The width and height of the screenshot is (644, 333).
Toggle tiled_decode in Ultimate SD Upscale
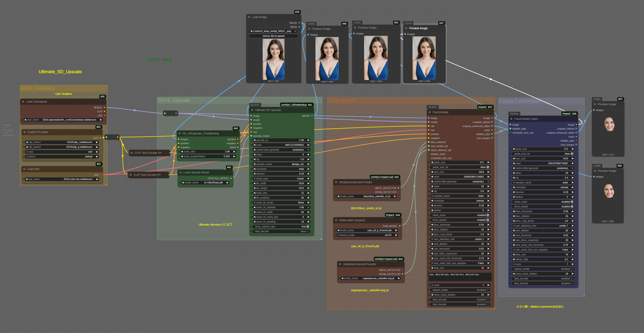click(x=308, y=231)
